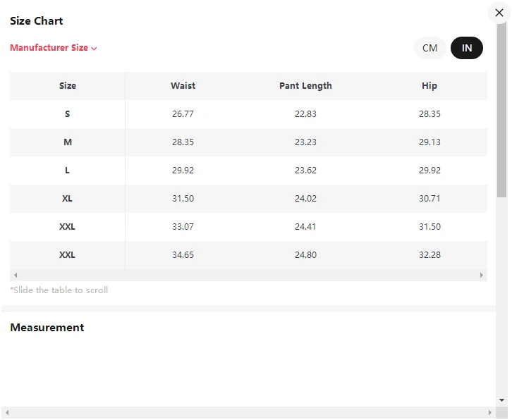
Task: Click the page bottom right scroll arrow
Action: (490, 412)
